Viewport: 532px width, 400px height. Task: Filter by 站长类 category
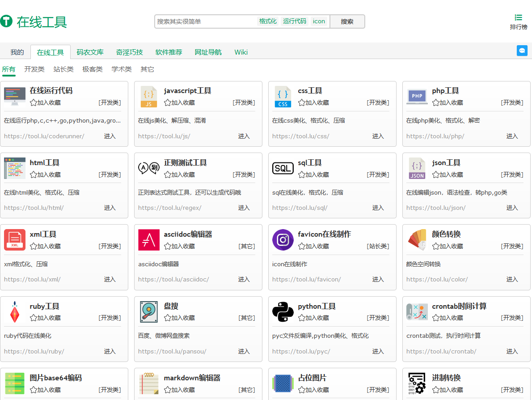pyautogui.click(x=63, y=69)
